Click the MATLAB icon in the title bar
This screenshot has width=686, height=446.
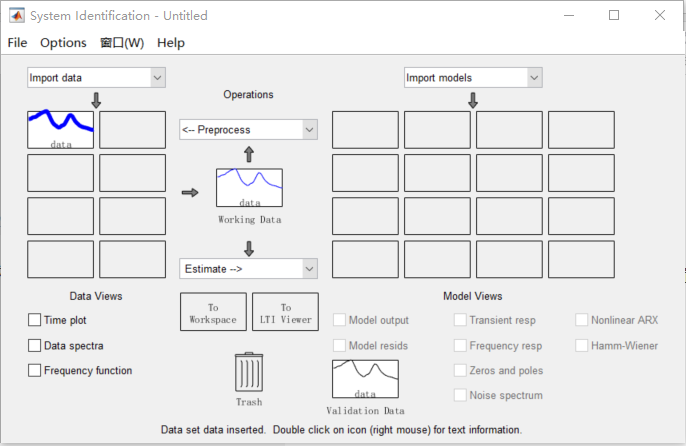click(x=17, y=16)
